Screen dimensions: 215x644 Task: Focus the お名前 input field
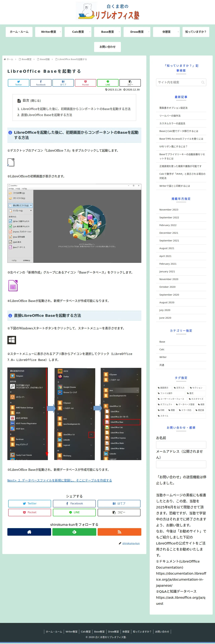181,445
